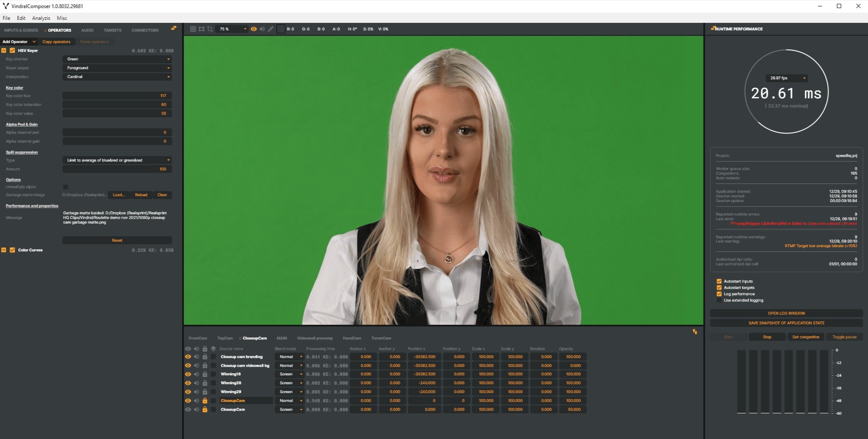Viewport: 868px width, 439px height.
Task: Enable the Use extended logging checkbox
Action: click(719, 300)
